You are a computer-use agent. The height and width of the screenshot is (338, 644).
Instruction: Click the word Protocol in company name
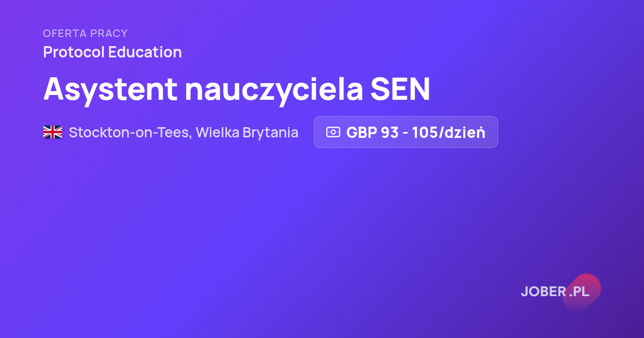[74, 52]
